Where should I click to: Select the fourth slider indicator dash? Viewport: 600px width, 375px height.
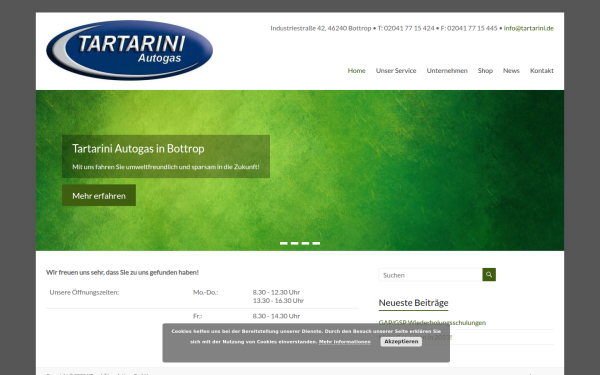pos(316,243)
